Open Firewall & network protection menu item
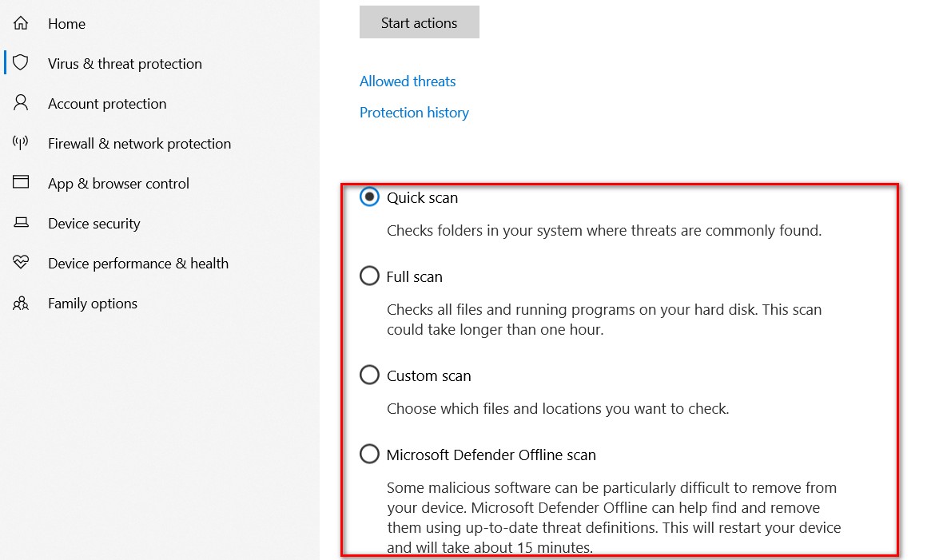 coord(140,143)
